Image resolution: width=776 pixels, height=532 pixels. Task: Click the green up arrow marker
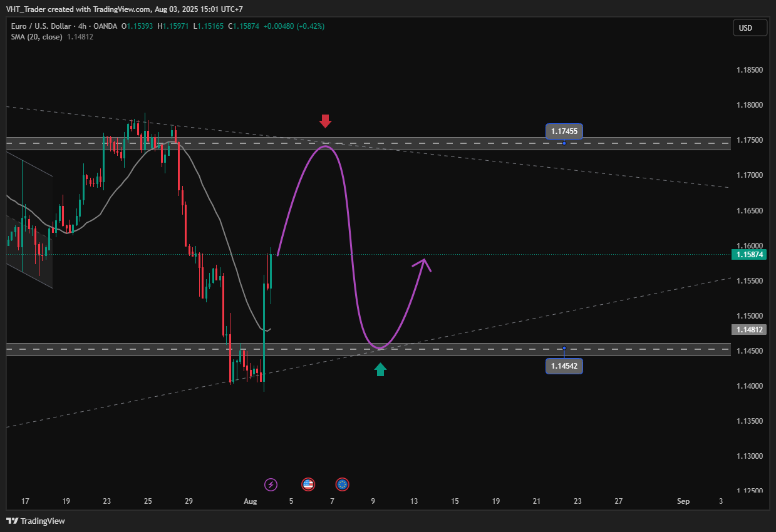(x=380, y=369)
